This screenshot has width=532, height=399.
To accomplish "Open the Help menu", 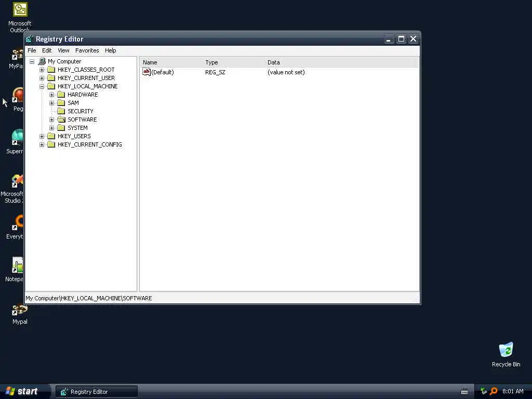I will pyautogui.click(x=110, y=50).
